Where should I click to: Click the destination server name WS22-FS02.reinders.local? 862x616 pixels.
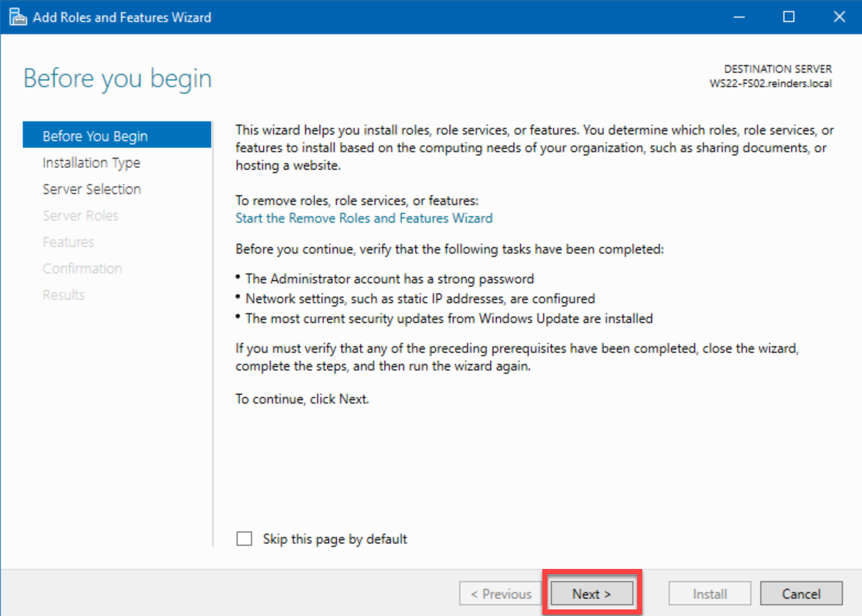pos(771,82)
